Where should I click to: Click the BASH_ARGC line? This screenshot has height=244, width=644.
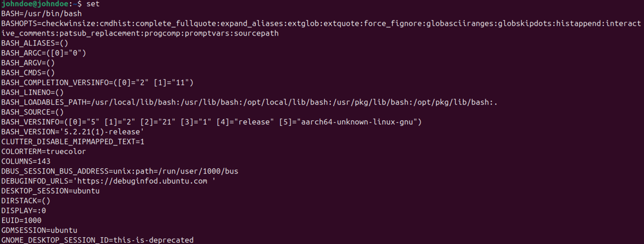click(43, 53)
